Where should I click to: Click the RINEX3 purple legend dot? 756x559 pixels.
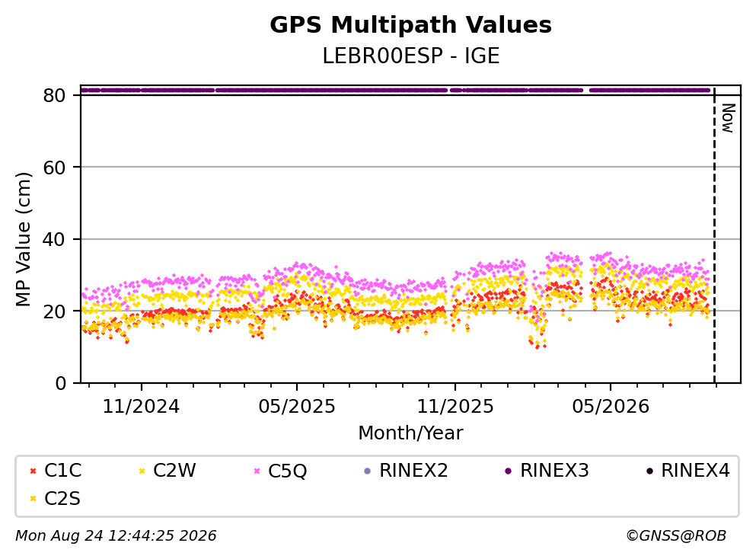[x=508, y=471]
